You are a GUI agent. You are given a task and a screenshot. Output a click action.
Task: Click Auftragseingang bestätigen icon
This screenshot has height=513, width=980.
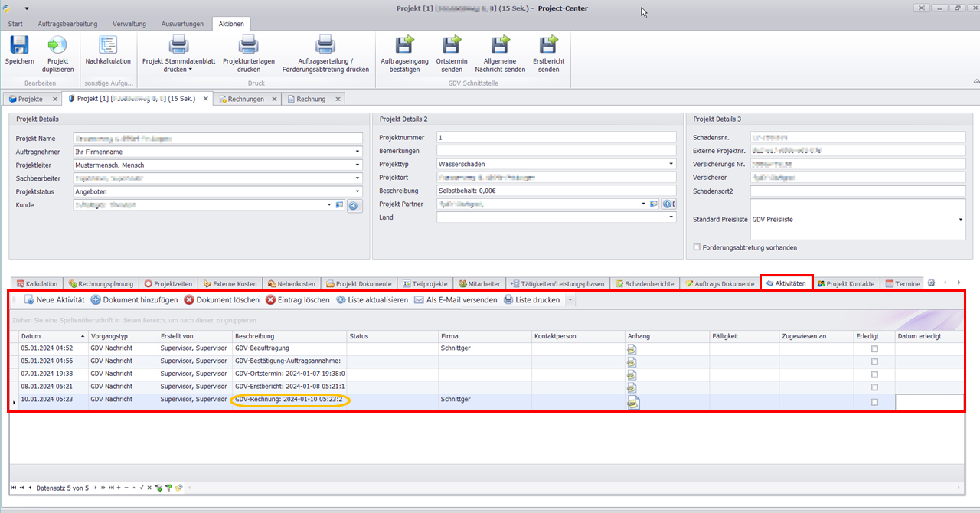point(404,46)
